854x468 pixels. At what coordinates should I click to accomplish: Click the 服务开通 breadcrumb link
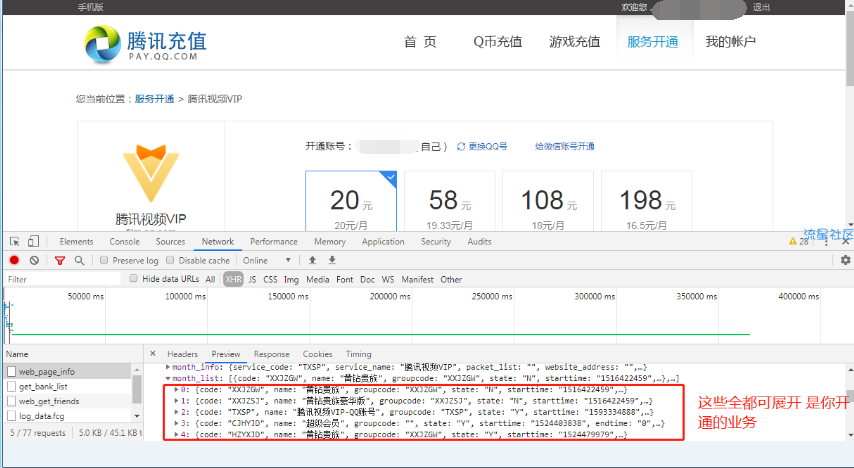(x=155, y=99)
